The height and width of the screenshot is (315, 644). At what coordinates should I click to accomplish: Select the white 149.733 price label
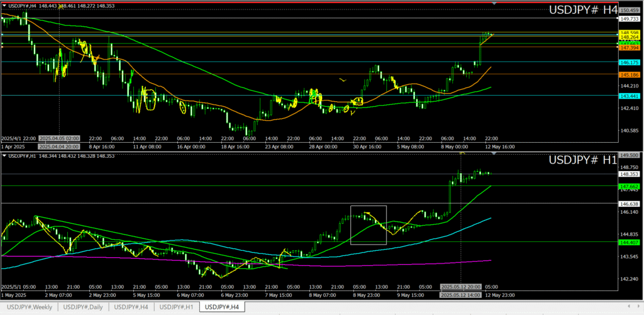630,18
